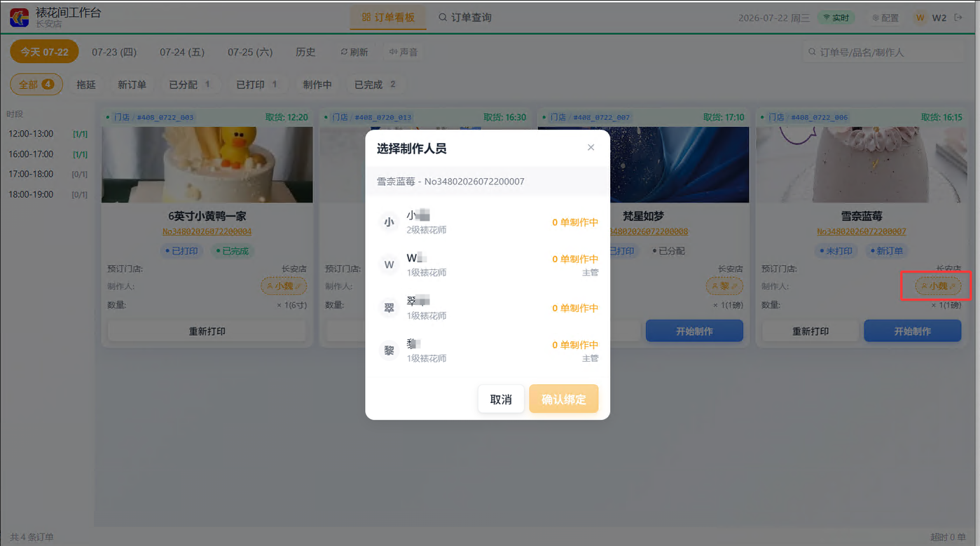
Task: Select the 全部 4 filter chip
Action: pos(36,84)
